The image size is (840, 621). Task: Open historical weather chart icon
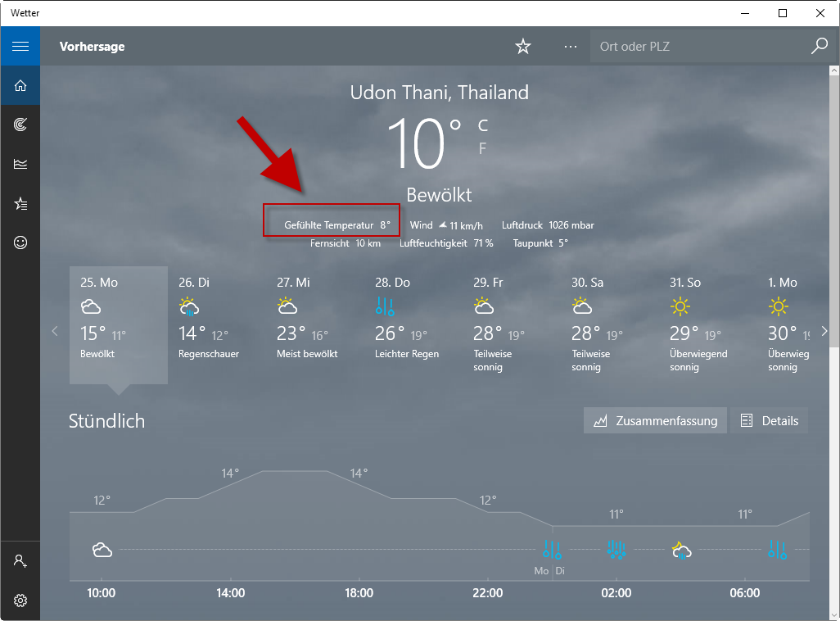20,164
